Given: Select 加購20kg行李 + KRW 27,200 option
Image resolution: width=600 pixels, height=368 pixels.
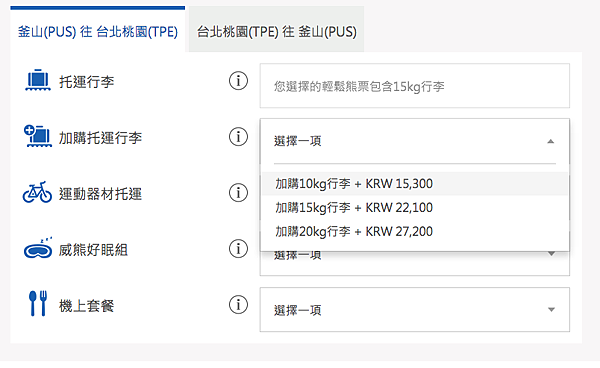Looking at the screenshot, I should [415, 231].
